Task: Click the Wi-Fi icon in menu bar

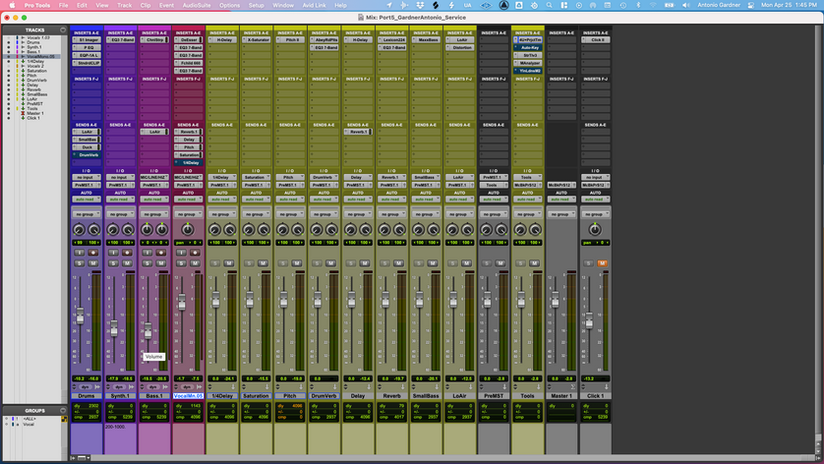Action: point(653,5)
